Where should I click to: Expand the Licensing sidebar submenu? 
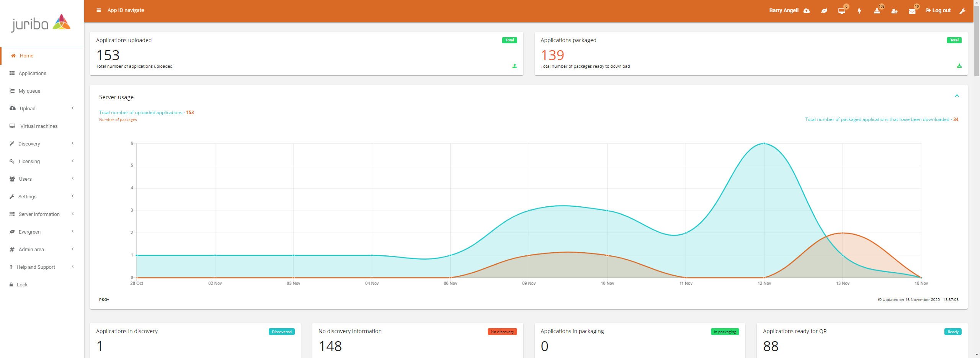(29, 161)
